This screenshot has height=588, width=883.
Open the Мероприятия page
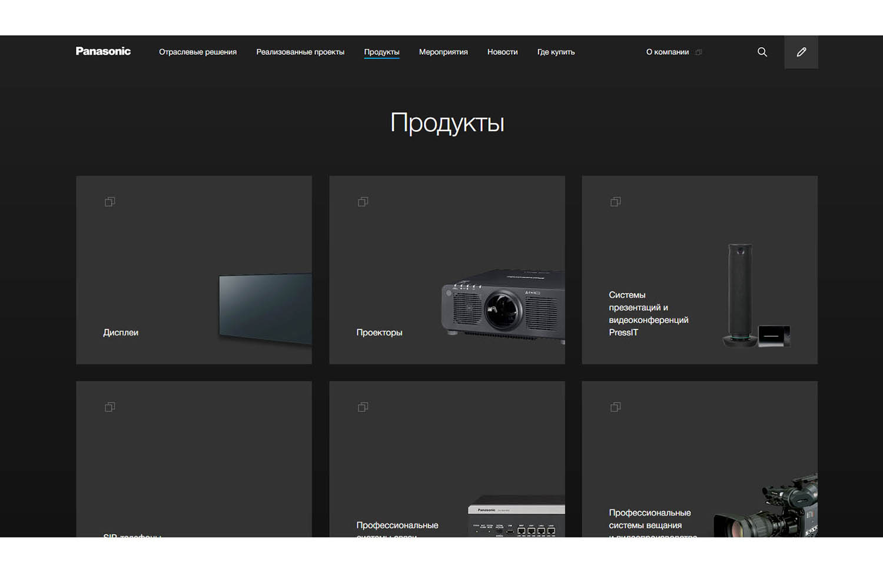point(443,52)
